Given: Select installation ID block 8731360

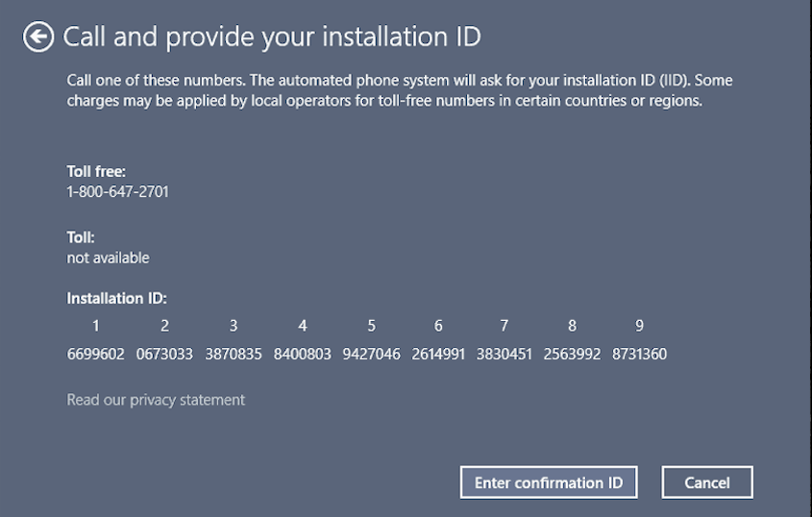Looking at the screenshot, I should point(640,354).
